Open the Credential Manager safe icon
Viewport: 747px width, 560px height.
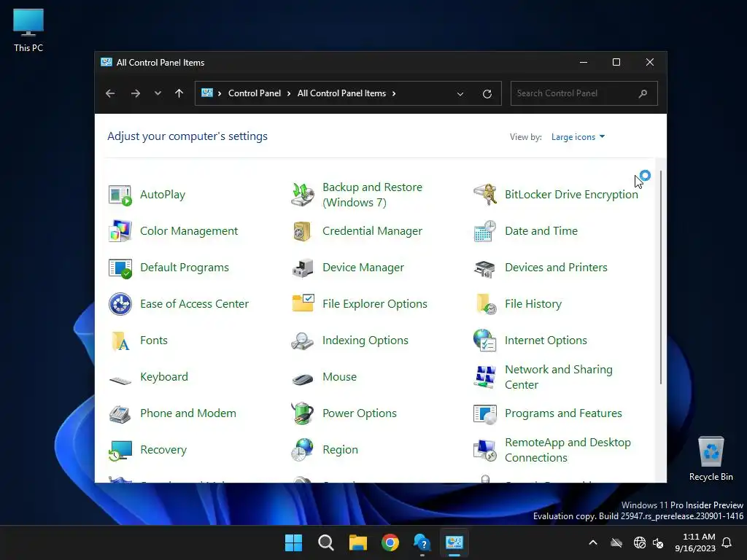[x=303, y=231]
